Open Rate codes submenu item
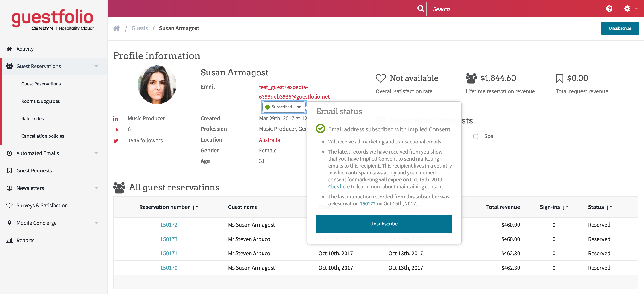644x294 pixels. click(x=32, y=119)
